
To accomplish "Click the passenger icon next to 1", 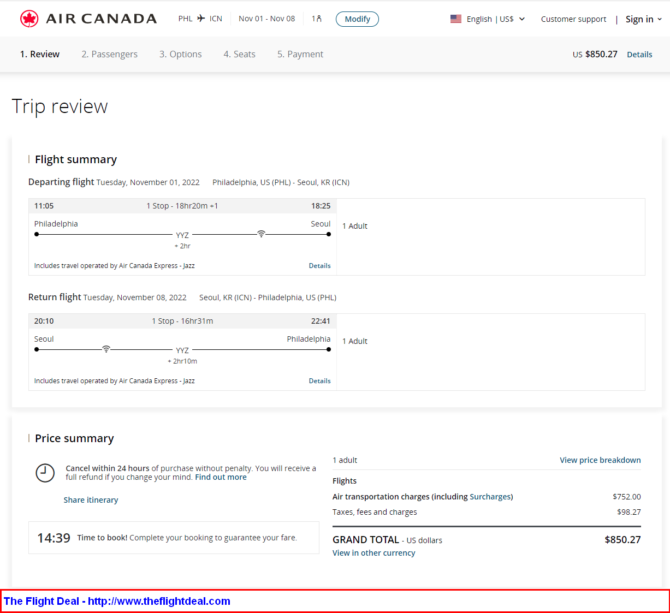I will [319, 18].
